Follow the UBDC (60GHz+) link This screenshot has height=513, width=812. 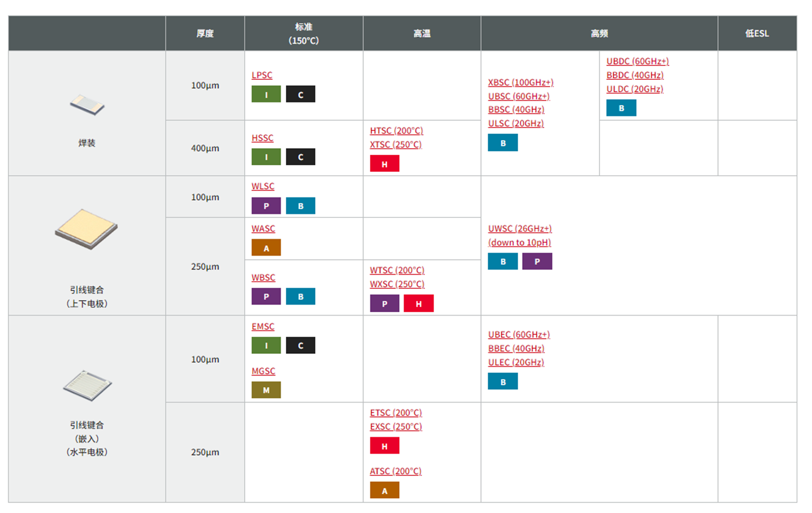click(x=637, y=61)
